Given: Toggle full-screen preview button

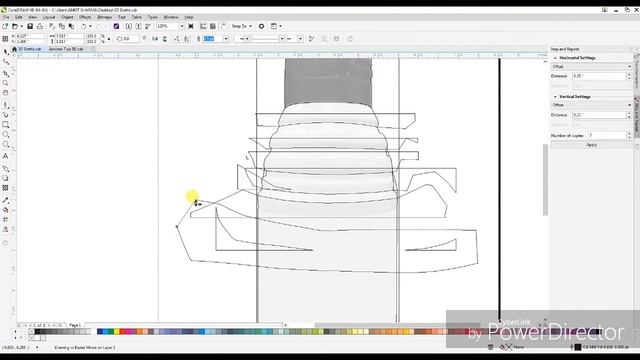Looking at the screenshot, I should (191, 26).
